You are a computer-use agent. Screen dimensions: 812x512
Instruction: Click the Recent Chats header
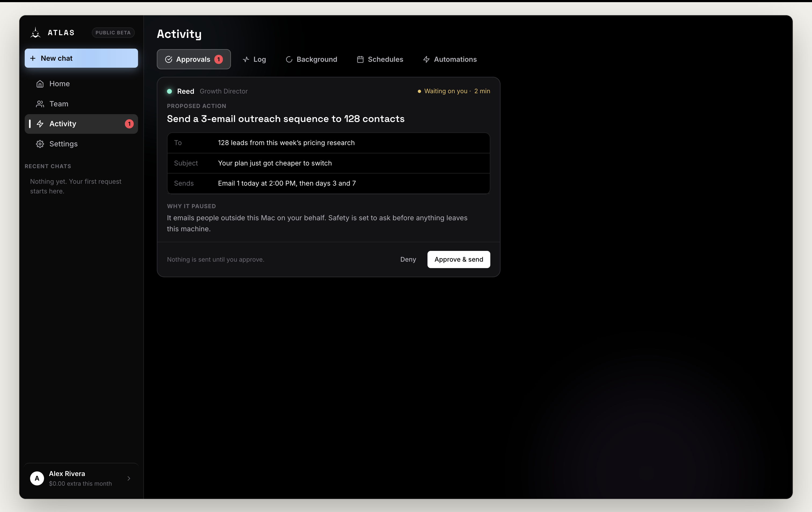pos(48,166)
